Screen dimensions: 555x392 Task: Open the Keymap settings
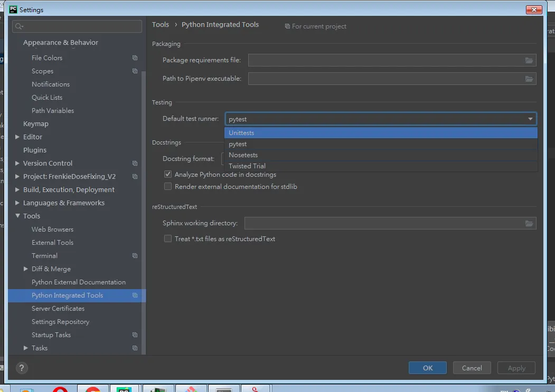pyautogui.click(x=36, y=124)
